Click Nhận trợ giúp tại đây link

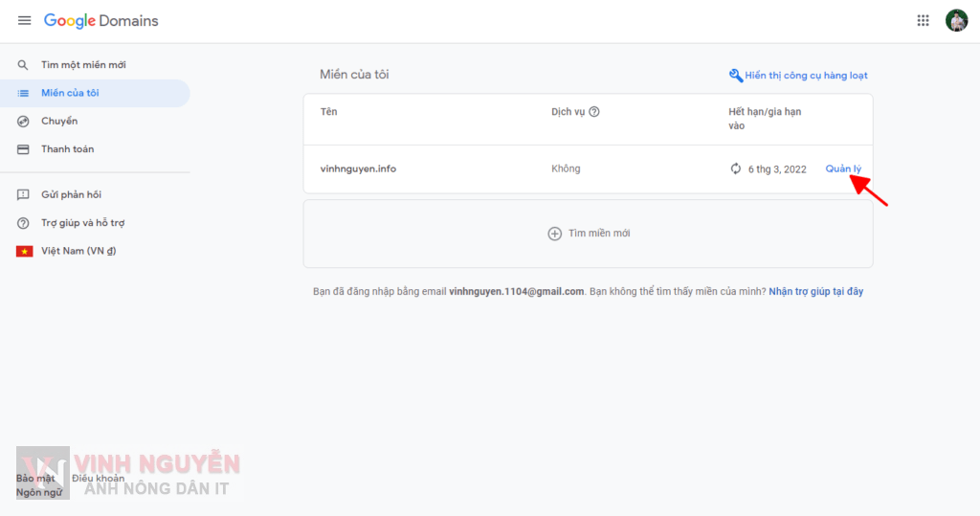click(815, 292)
